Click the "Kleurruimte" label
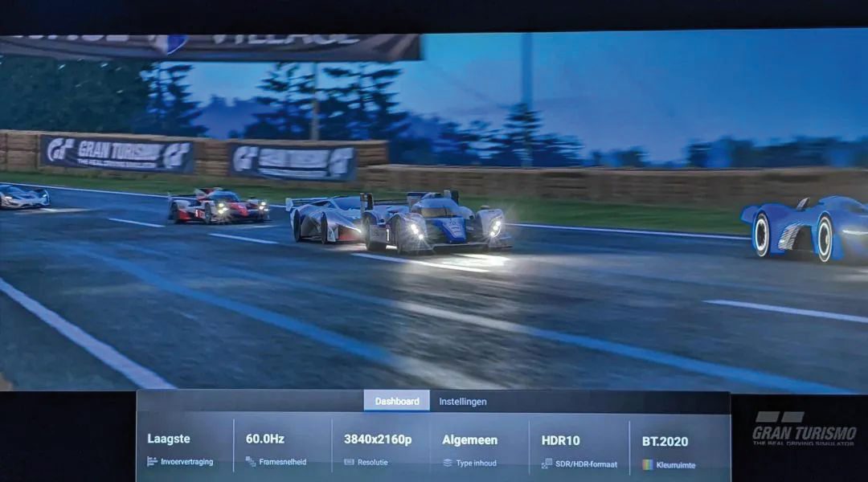The image size is (868, 482). pos(675,465)
